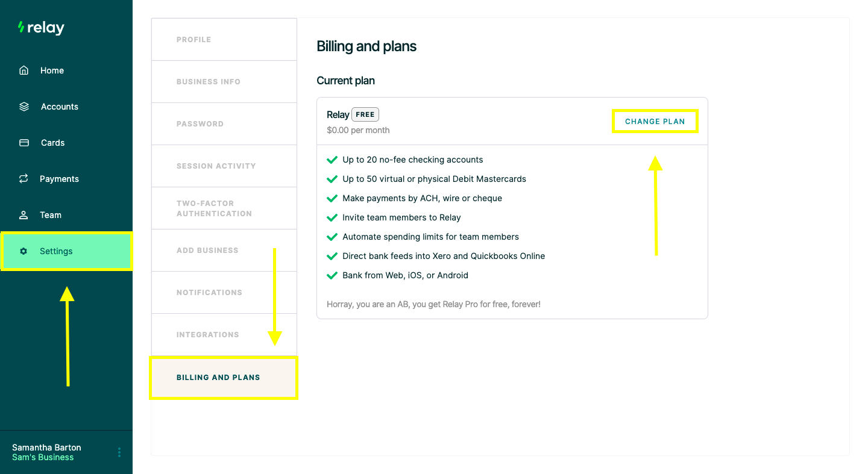
Task: Open the Session Activity tab
Action: coord(224,166)
